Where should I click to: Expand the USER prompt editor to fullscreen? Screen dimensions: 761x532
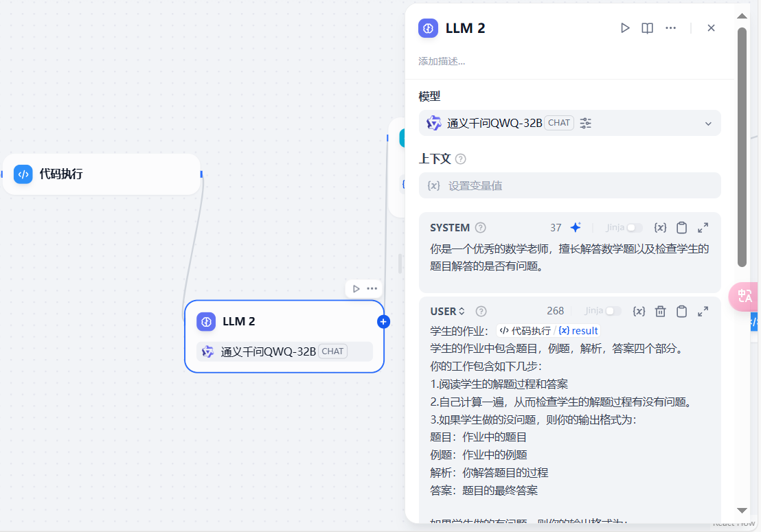(x=703, y=312)
